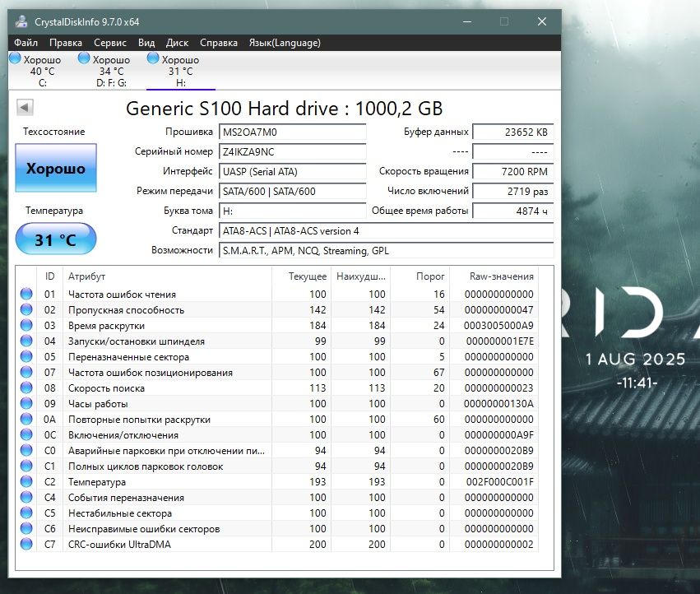Viewport: 700px width, 594px height.
Task: Click the Режим передачи SATA/600 field
Action: click(292, 191)
